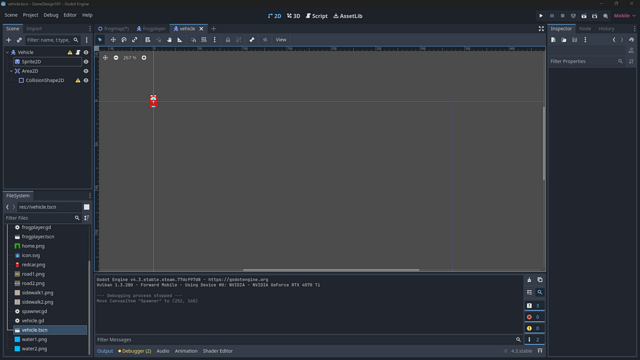Pause the running project
Image resolution: width=640 pixels, height=360 pixels.
tap(552, 16)
